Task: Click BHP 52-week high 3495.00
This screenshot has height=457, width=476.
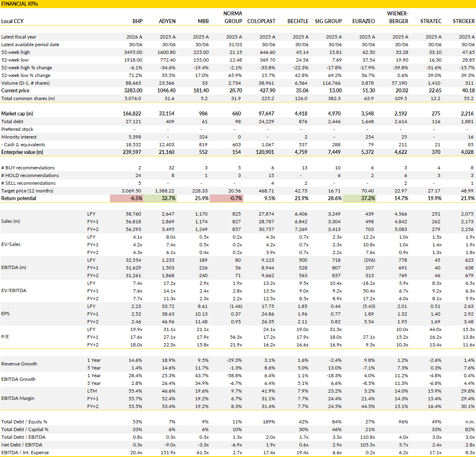Action: coord(133,52)
